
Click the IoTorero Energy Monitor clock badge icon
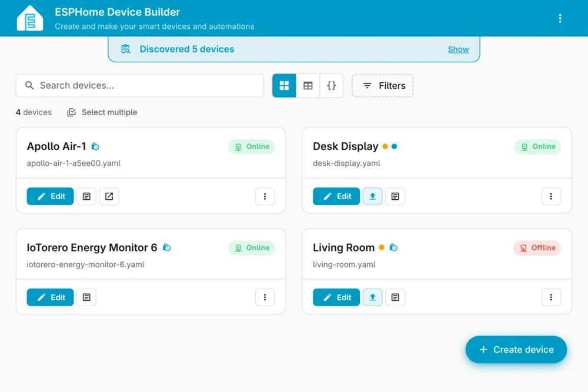[167, 247]
